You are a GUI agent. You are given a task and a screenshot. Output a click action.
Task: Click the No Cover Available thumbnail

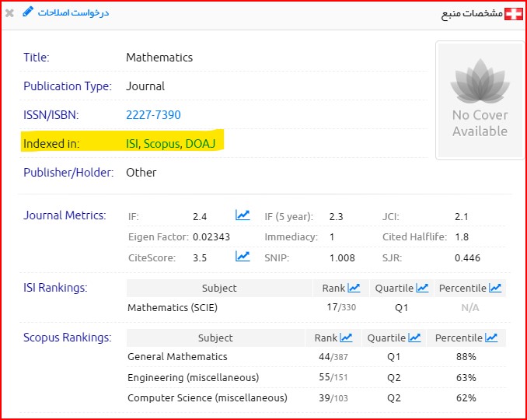click(480, 101)
